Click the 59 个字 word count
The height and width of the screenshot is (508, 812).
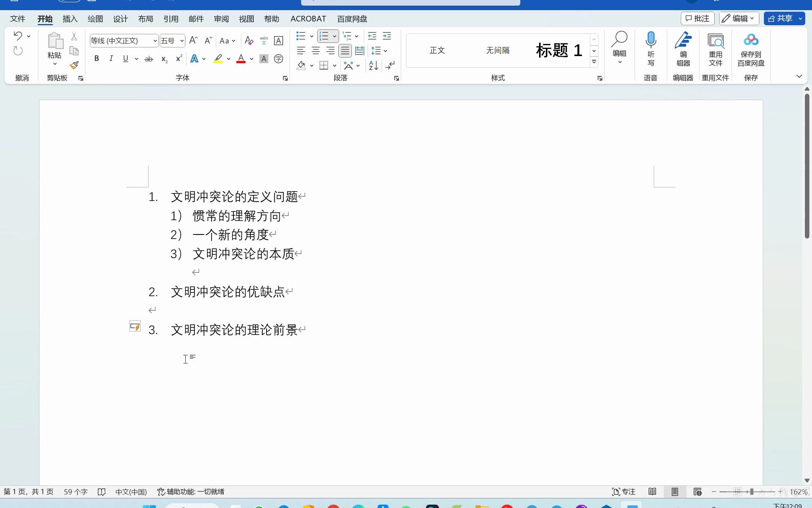coord(76,492)
